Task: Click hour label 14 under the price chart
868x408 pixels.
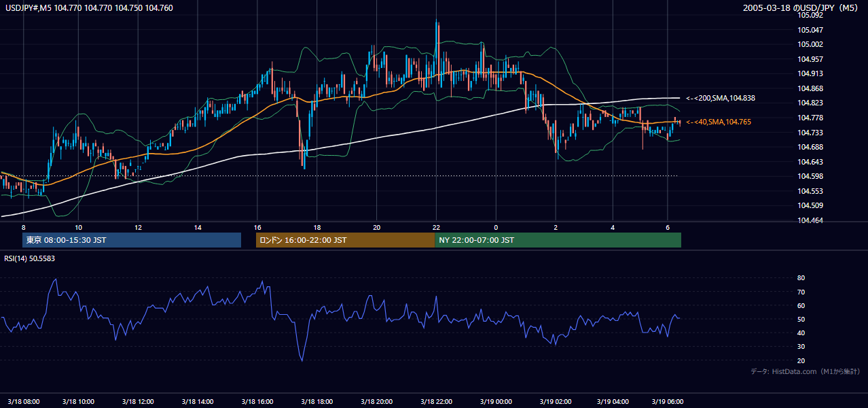Action: coord(198,227)
